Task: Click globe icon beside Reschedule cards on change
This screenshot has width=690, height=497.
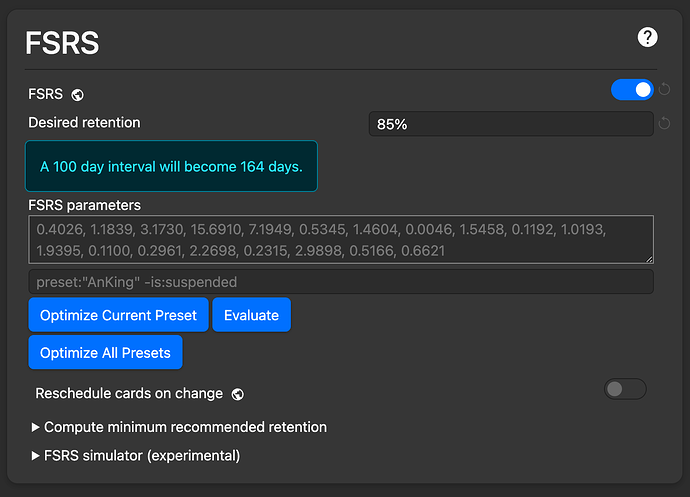Action: pos(237,394)
